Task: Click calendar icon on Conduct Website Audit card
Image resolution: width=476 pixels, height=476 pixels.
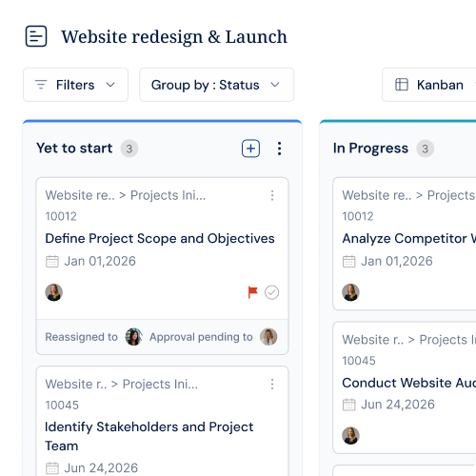Action: click(x=348, y=405)
